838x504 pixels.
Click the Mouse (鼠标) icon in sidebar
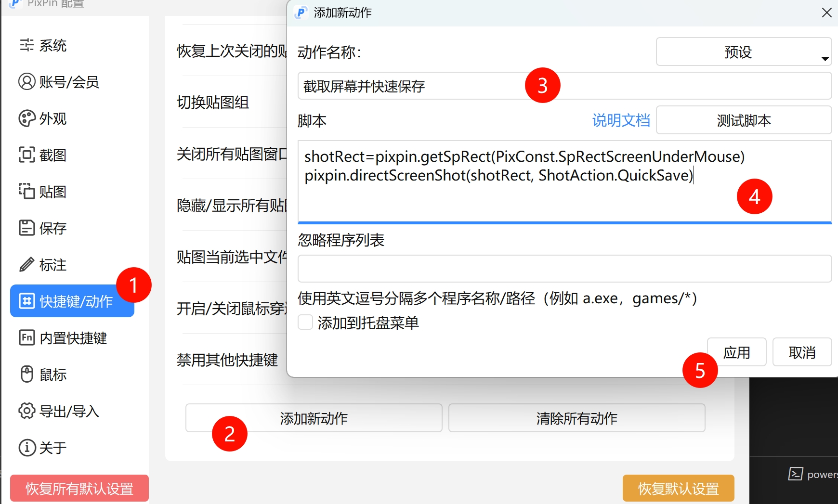26,375
